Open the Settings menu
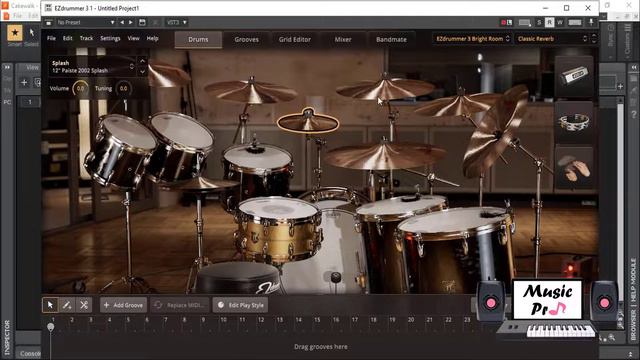640x360 pixels. (x=110, y=38)
